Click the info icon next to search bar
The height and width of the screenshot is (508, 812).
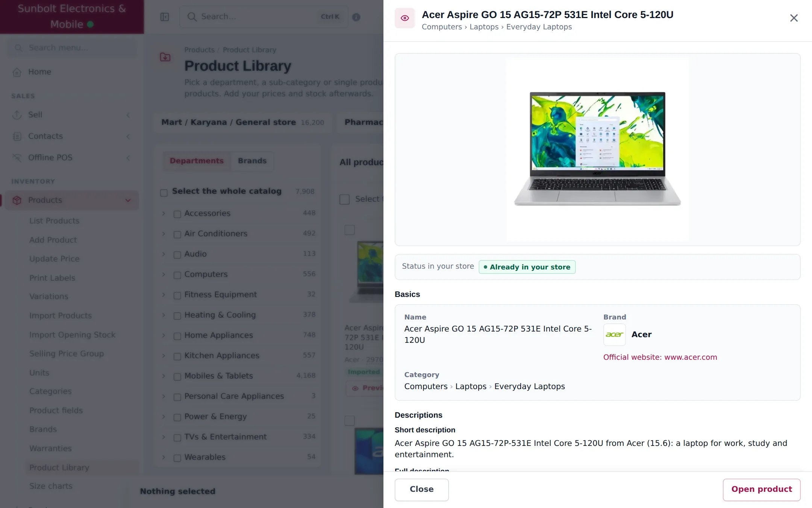pos(356,17)
